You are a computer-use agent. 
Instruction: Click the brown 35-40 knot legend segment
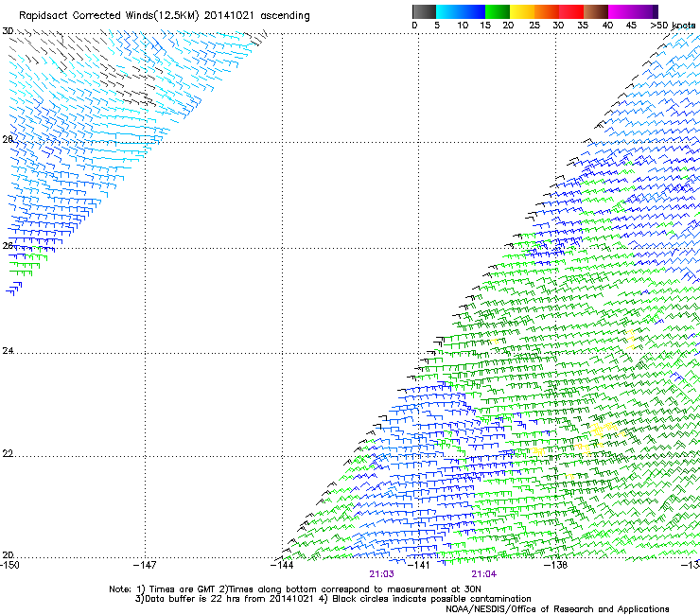click(596, 11)
